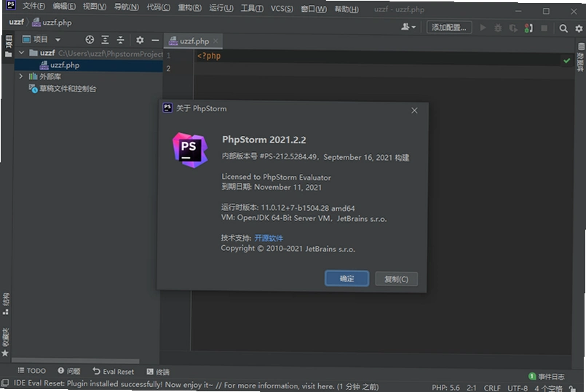Open the VCS menu
The width and height of the screenshot is (586, 392).
pyautogui.click(x=282, y=9)
